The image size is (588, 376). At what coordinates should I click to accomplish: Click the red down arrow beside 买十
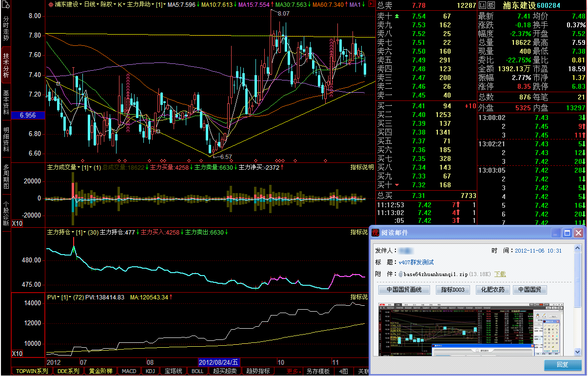coord(397,185)
